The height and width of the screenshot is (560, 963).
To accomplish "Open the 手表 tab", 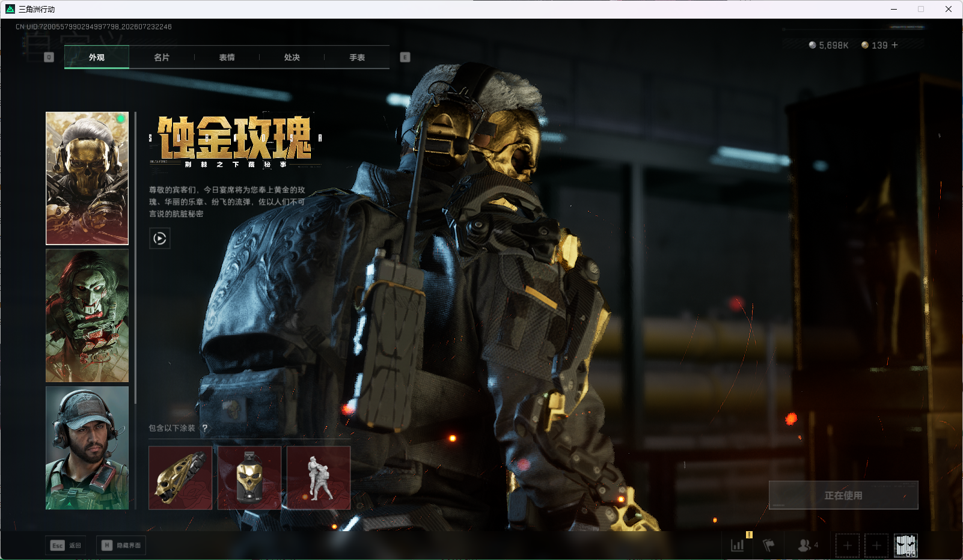I will pos(357,58).
